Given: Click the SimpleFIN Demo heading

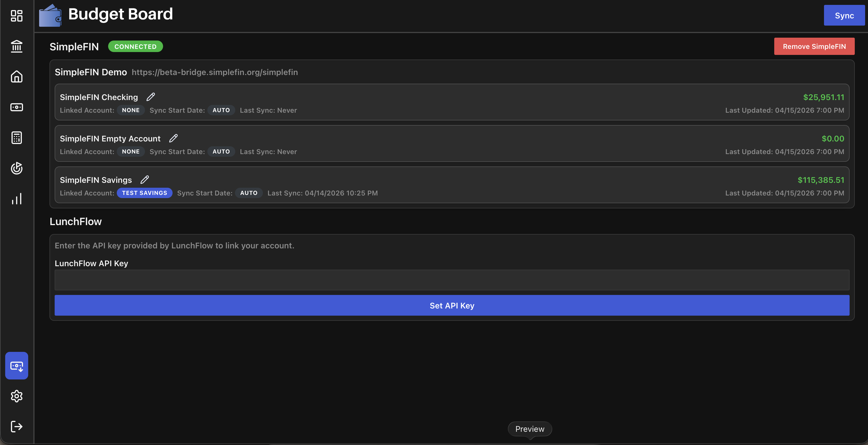Looking at the screenshot, I should [91, 72].
